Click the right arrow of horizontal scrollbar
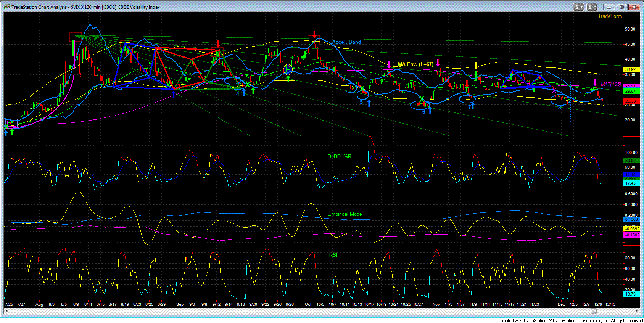Viewport: 644px width, 323px height. 637,311
